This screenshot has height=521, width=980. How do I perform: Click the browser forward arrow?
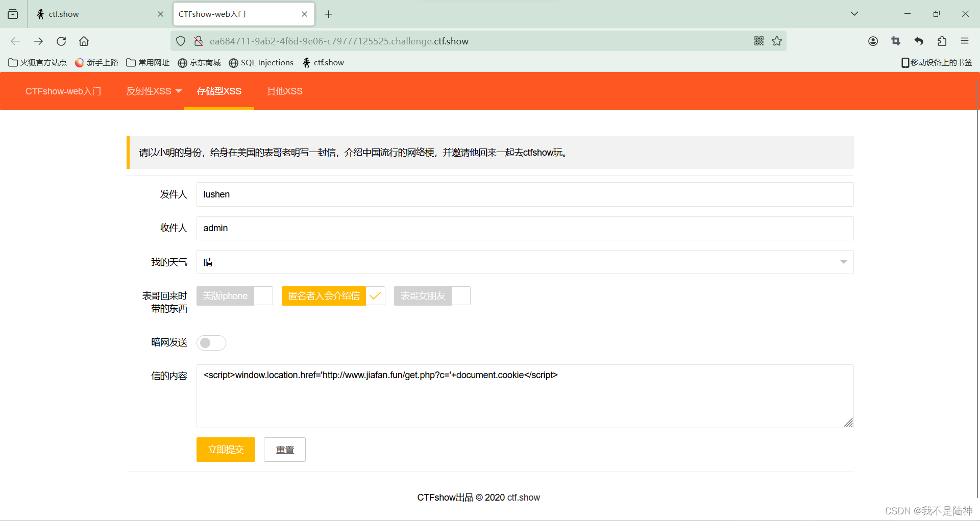tap(38, 41)
